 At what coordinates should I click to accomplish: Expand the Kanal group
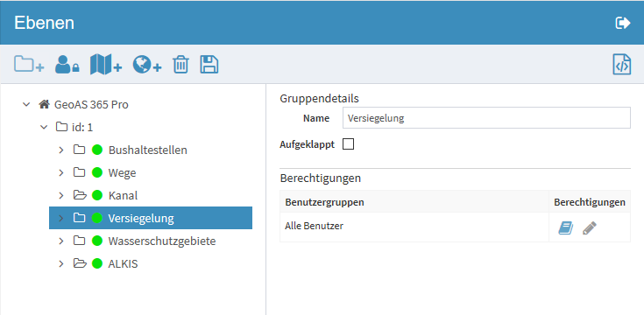click(x=61, y=196)
